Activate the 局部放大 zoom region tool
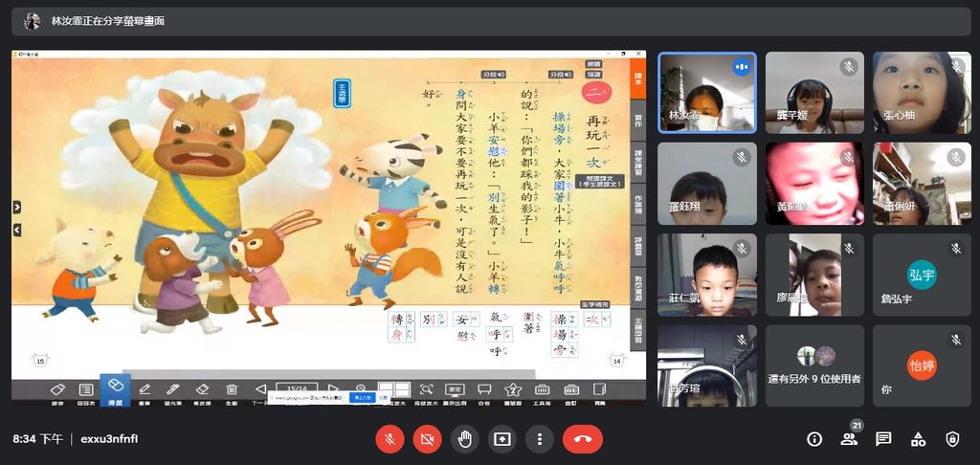Viewport: 980px width, 465px height. (x=426, y=391)
